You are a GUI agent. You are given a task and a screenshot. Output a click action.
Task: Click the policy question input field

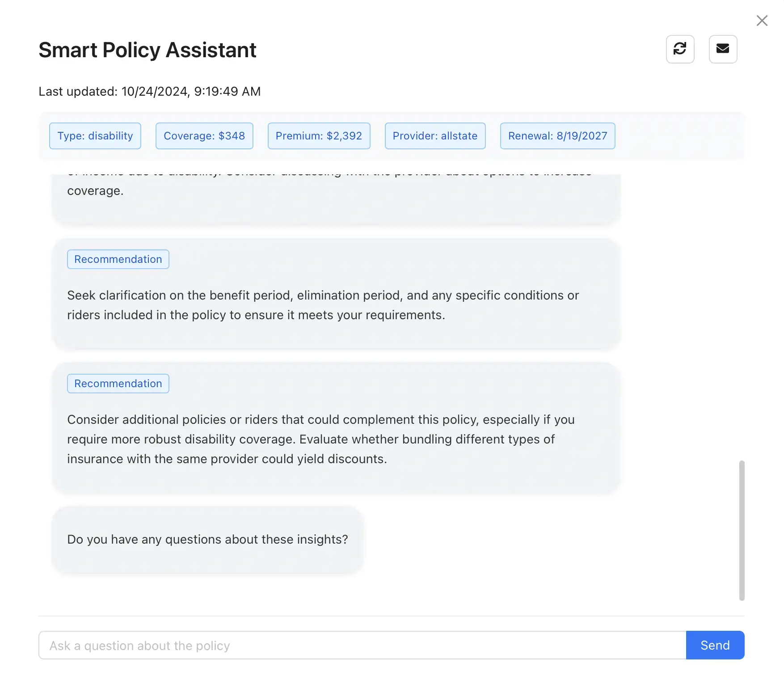(x=358, y=646)
